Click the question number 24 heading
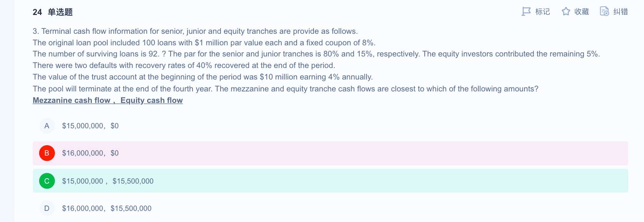Viewport: 644px width, 222px height. tap(37, 12)
